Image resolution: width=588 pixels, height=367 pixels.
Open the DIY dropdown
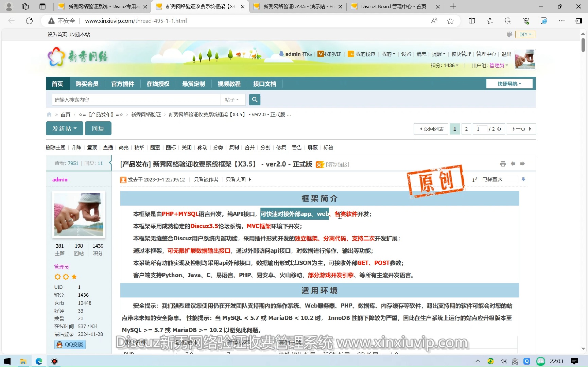click(525, 34)
